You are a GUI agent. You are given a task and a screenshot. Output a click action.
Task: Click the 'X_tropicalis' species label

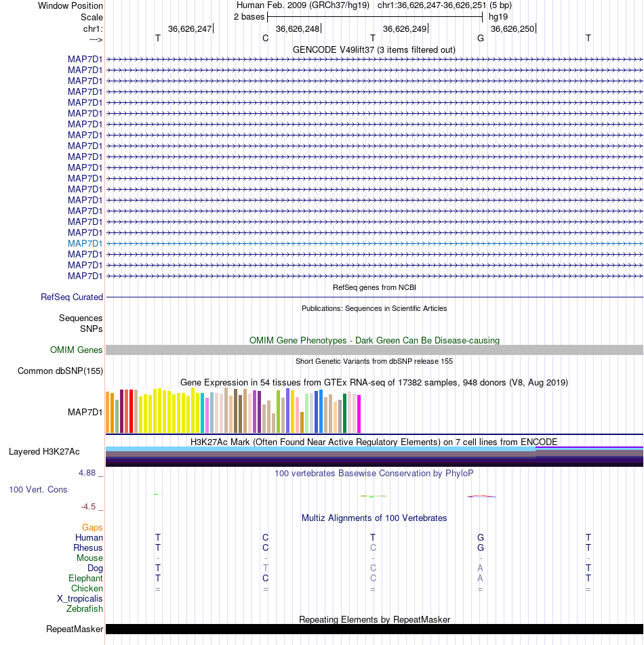pyautogui.click(x=79, y=598)
